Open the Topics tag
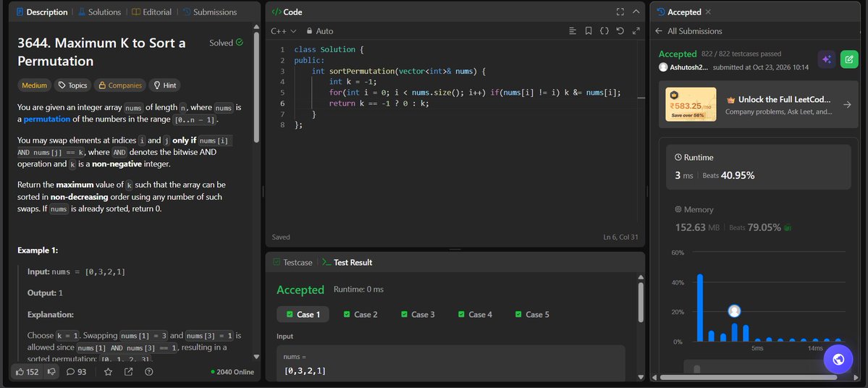The width and height of the screenshot is (868, 388). point(72,85)
